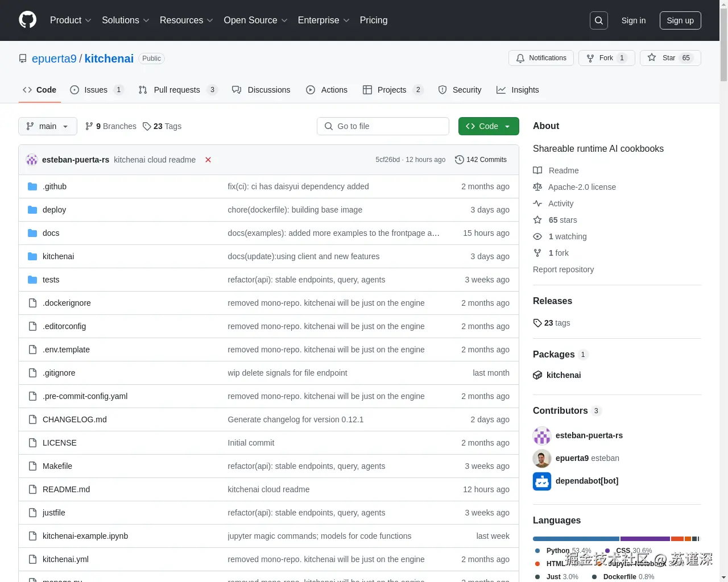Click the Python segment of languages bar
This screenshot has width=728, height=582.
coord(576,539)
